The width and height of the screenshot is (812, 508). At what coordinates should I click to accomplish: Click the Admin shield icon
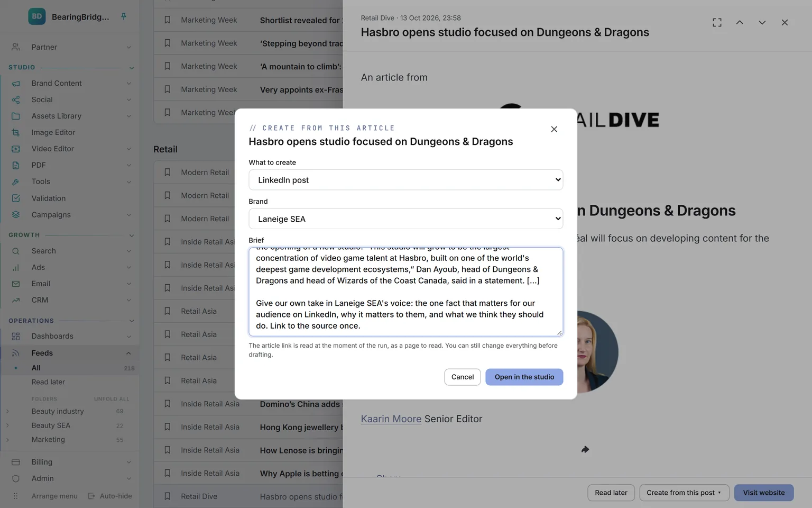click(x=16, y=478)
